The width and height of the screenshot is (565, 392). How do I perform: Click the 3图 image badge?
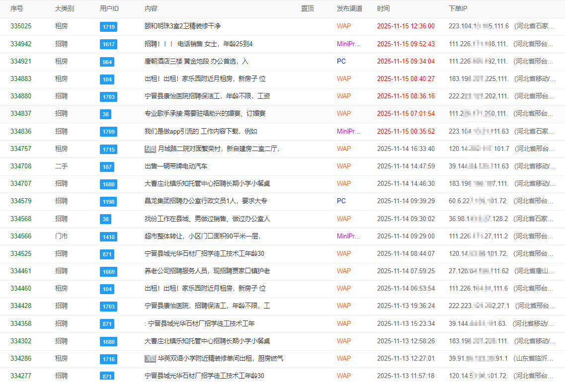pos(150,358)
